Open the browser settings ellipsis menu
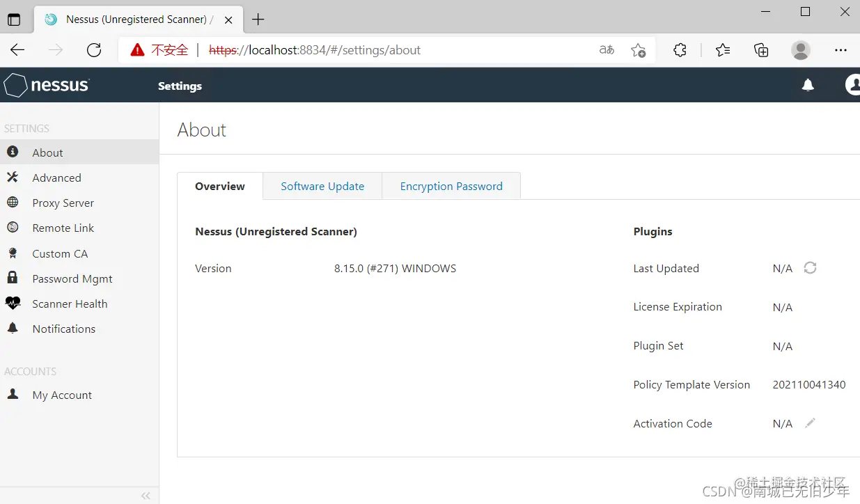 coord(841,50)
